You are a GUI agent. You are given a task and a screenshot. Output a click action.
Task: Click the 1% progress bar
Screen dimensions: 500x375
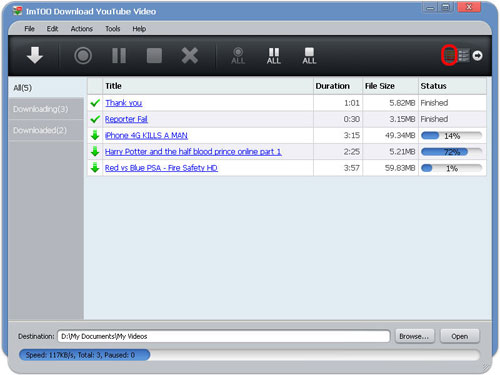tap(451, 168)
